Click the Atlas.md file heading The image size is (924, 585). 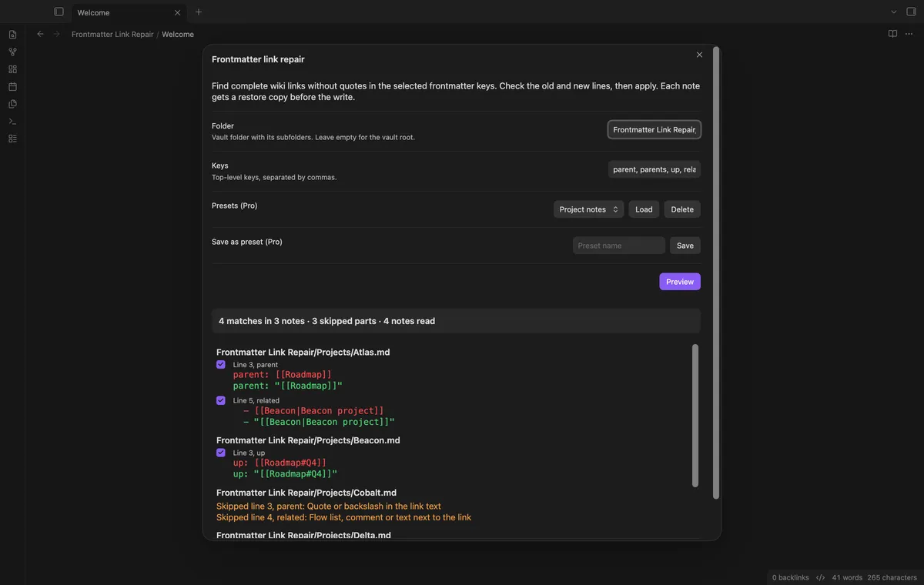coord(303,352)
